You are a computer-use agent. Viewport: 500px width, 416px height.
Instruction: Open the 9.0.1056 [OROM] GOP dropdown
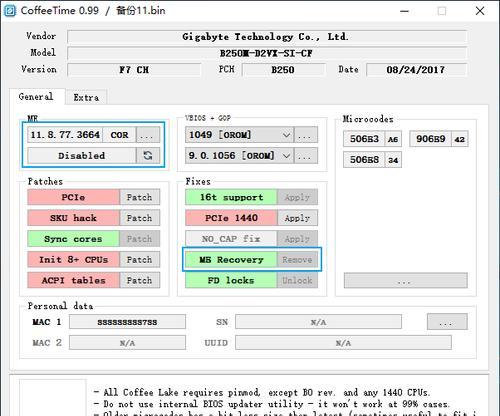[x=239, y=155]
